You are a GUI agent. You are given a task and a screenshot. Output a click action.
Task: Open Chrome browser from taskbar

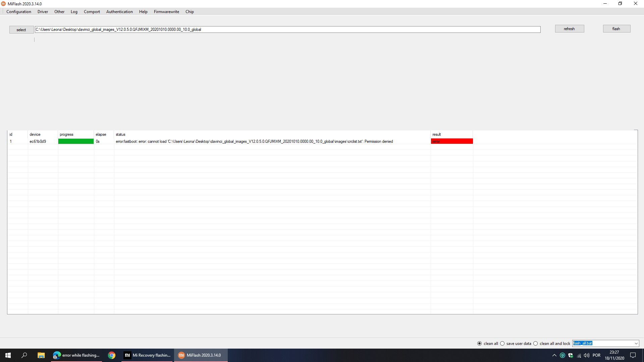pos(112,355)
